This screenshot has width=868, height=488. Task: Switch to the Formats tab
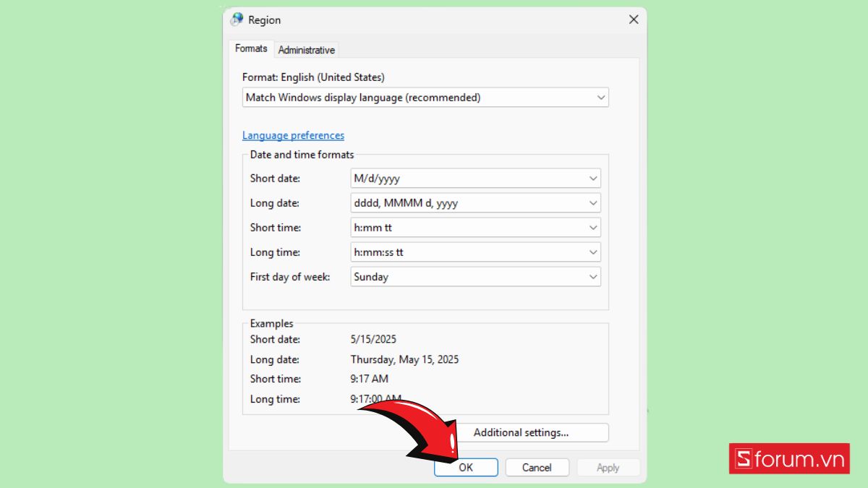click(x=251, y=48)
